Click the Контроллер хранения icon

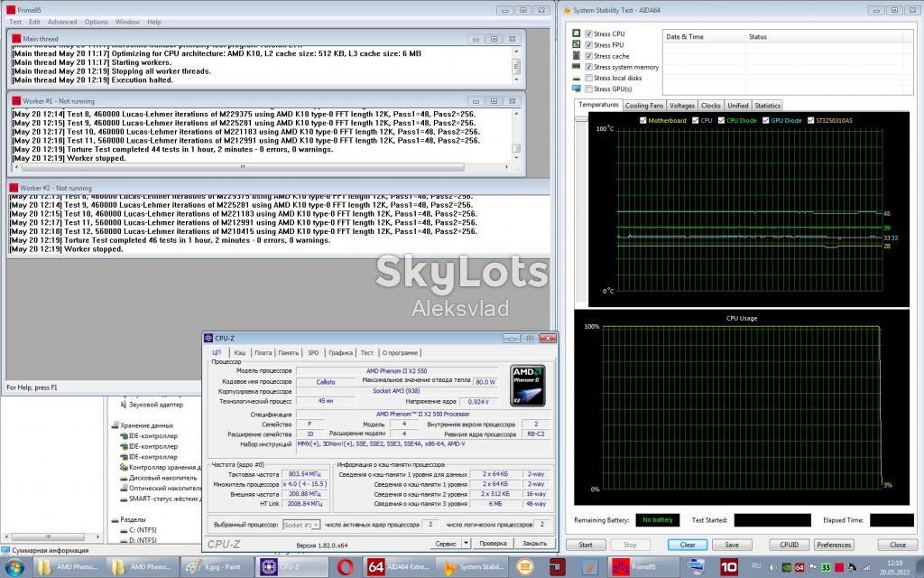tap(124, 467)
